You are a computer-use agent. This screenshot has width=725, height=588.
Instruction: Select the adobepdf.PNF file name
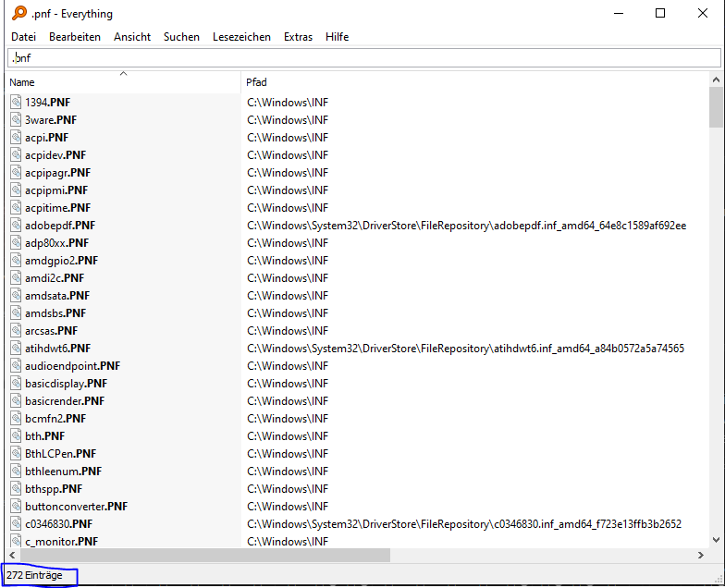pyautogui.click(x=60, y=226)
